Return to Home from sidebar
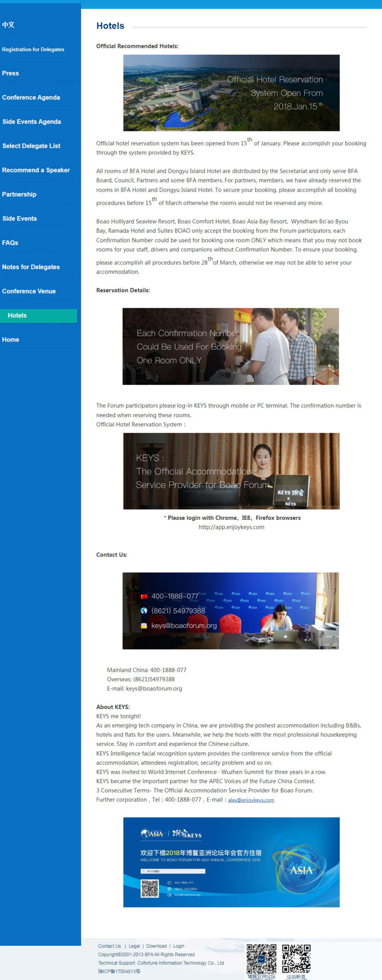 tap(10, 340)
